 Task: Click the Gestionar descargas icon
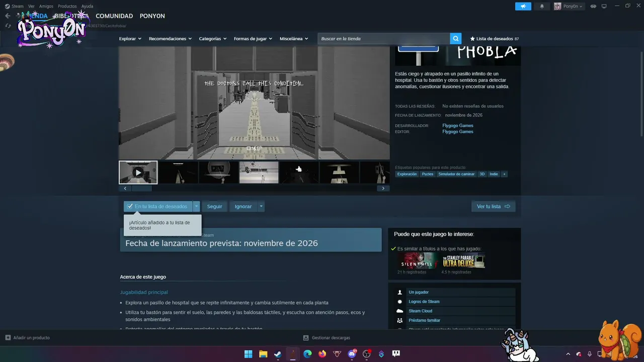[x=305, y=338]
